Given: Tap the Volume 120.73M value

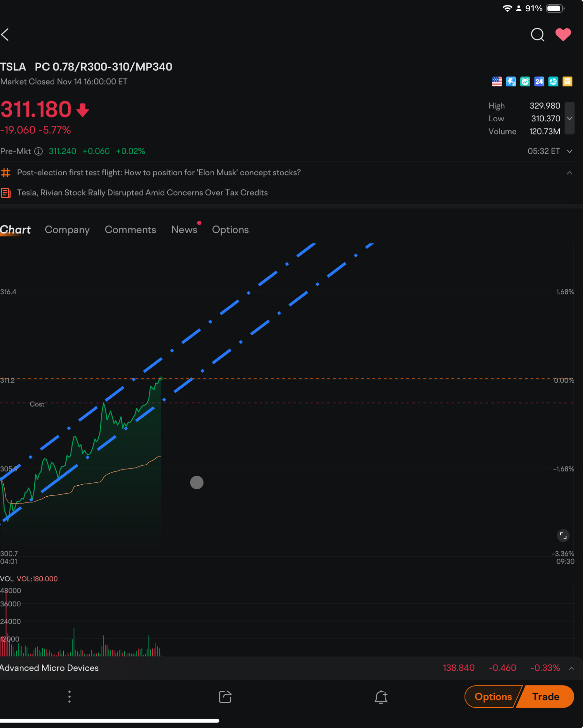Looking at the screenshot, I should click(545, 132).
